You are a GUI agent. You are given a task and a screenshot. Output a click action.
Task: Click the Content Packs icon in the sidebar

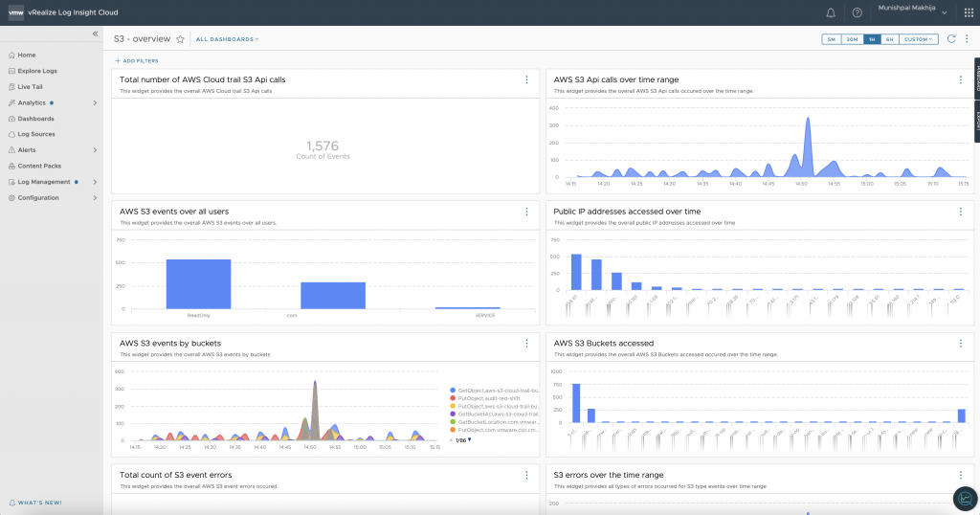point(11,167)
